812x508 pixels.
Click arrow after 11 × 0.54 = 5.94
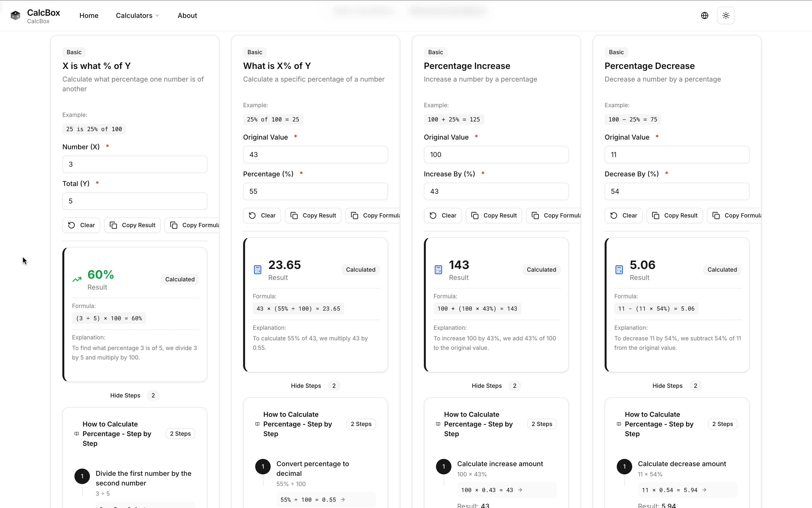pyautogui.click(x=704, y=490)
